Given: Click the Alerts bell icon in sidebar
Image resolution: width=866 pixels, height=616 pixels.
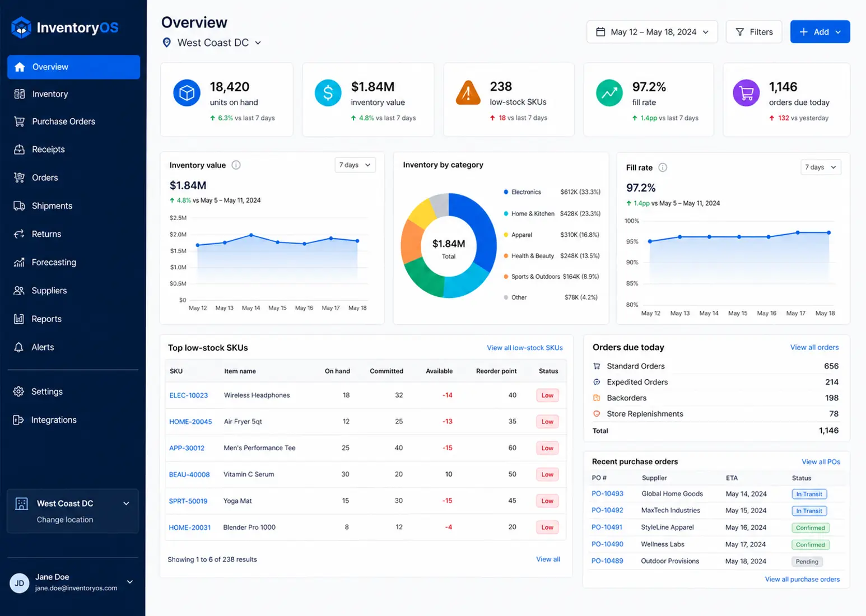Looking at the screenshot, I should tap(19, 347).
